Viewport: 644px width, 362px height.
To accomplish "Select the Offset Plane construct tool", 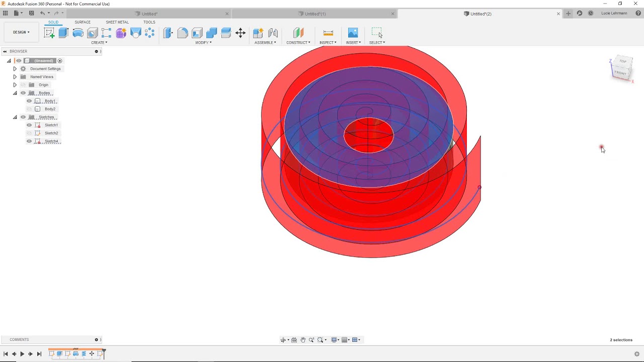I will (298, 33).
